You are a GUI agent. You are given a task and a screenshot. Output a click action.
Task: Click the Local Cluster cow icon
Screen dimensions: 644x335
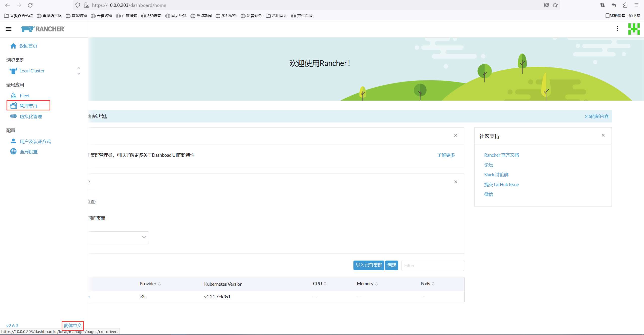tap(13, 71)
